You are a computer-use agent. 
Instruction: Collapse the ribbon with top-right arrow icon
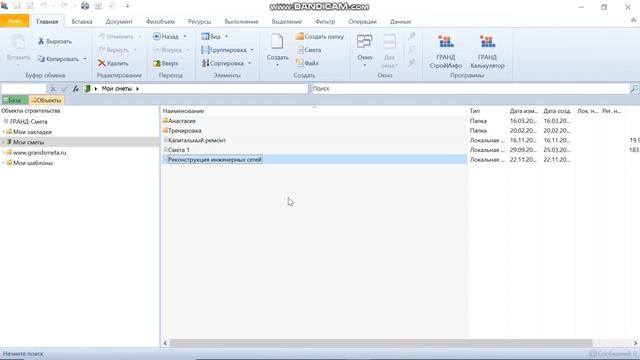click(634, 20)
